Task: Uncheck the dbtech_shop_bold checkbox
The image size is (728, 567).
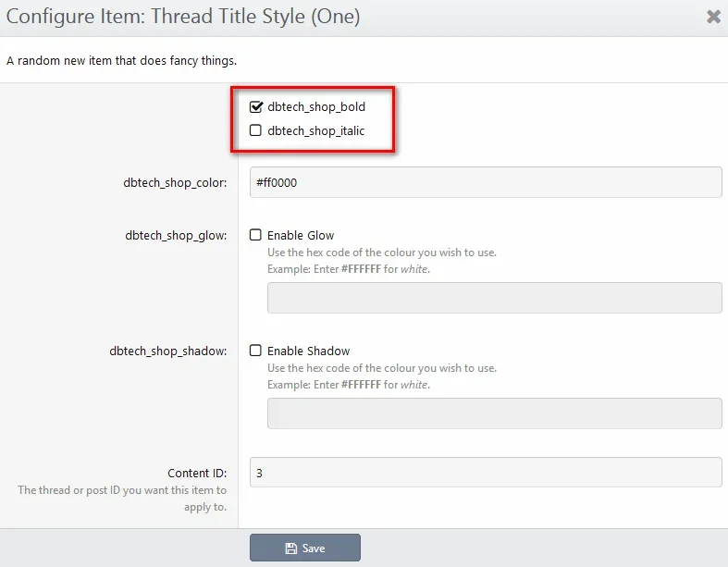Action: tap(256, 106)
